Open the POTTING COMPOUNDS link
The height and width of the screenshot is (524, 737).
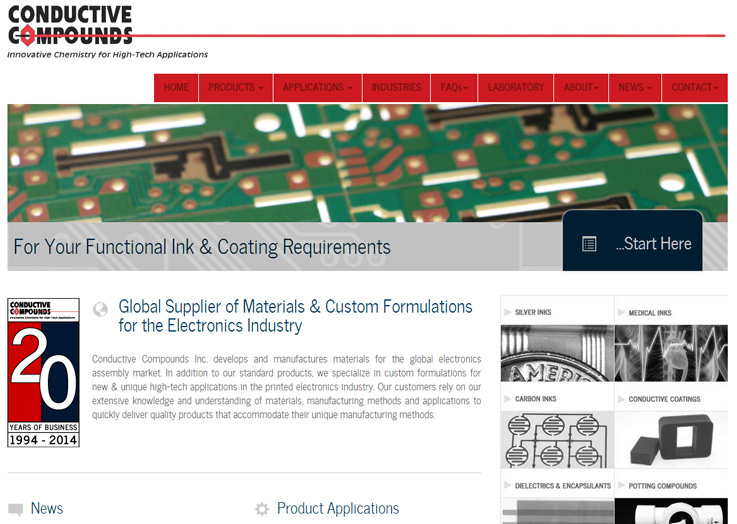coord(662,485)
